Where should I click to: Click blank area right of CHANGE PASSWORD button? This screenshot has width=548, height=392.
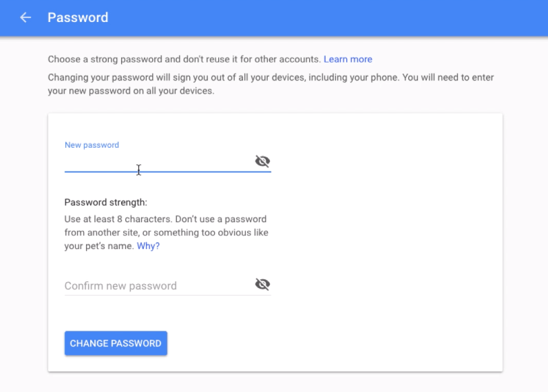point(330,343)
